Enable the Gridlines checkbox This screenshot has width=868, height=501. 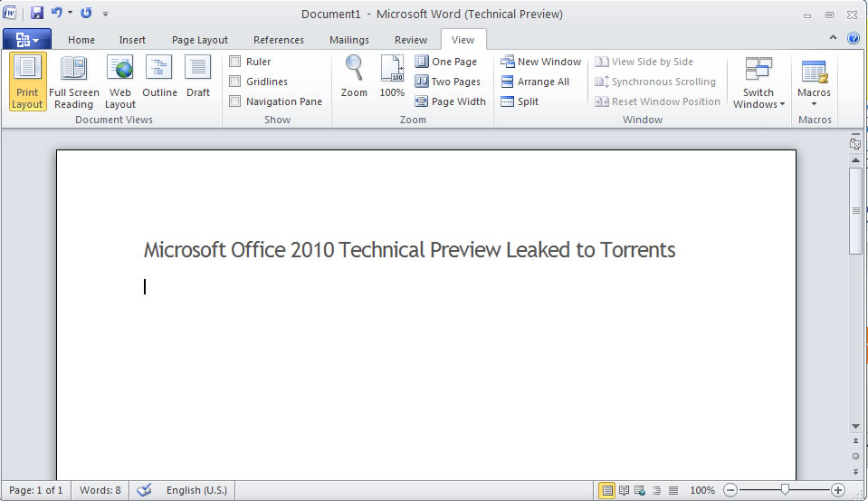tap(234, 82)
